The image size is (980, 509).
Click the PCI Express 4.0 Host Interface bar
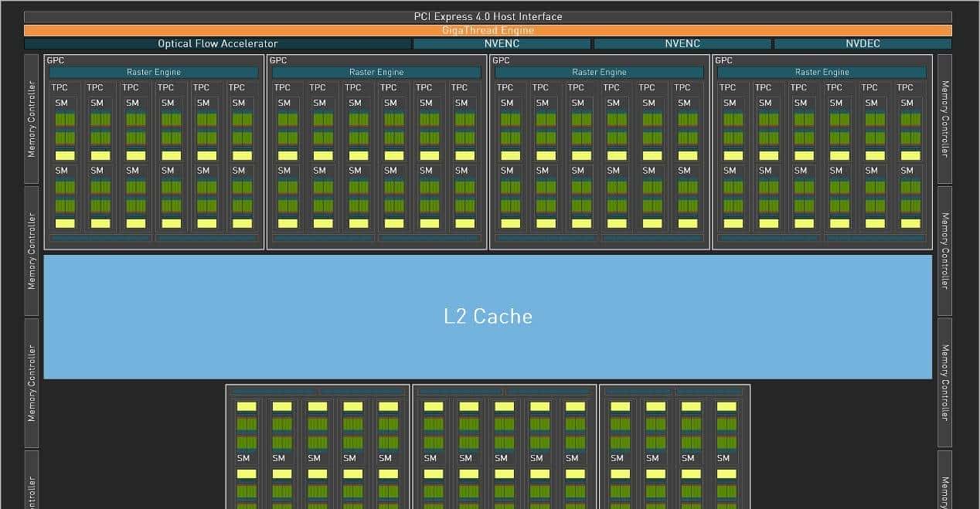(x=488, y=16)
